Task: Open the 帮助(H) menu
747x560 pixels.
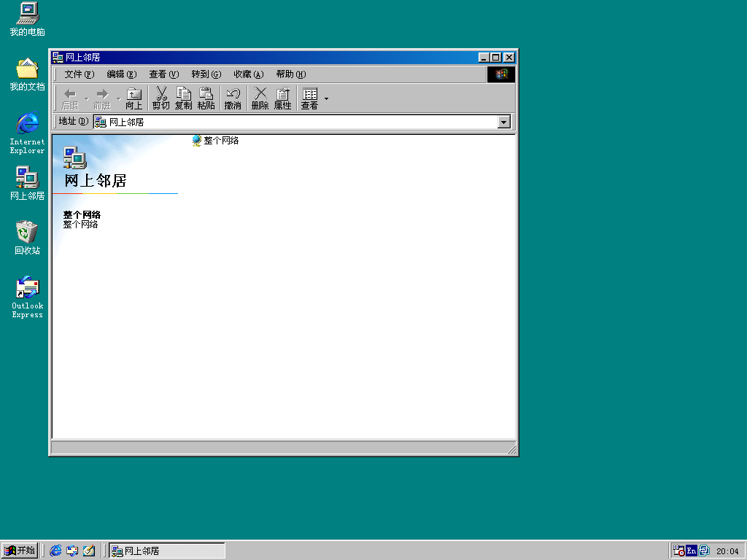Action: point(291,74)
